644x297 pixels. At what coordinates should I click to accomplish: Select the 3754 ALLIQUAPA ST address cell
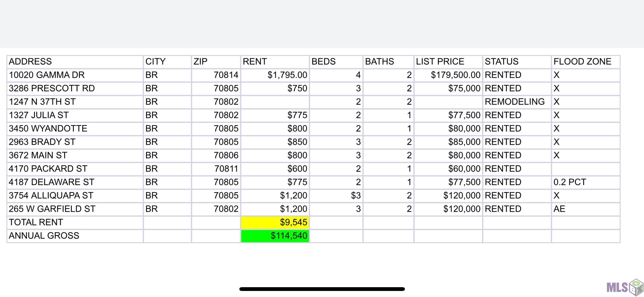[x=75, y=195]
